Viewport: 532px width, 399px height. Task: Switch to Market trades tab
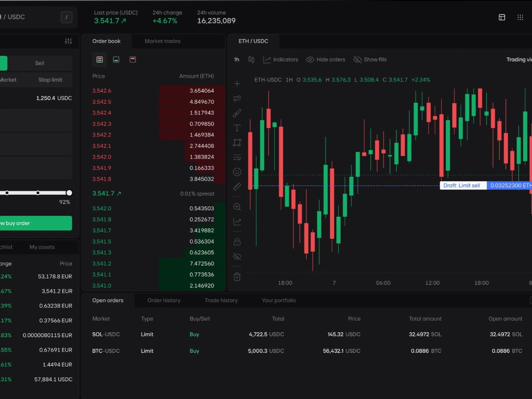162,41
